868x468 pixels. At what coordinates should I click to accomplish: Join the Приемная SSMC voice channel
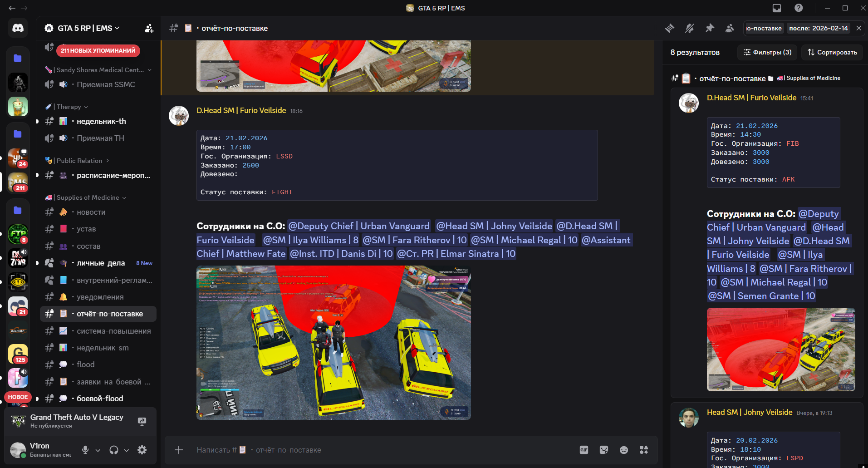tap(98, 84)
